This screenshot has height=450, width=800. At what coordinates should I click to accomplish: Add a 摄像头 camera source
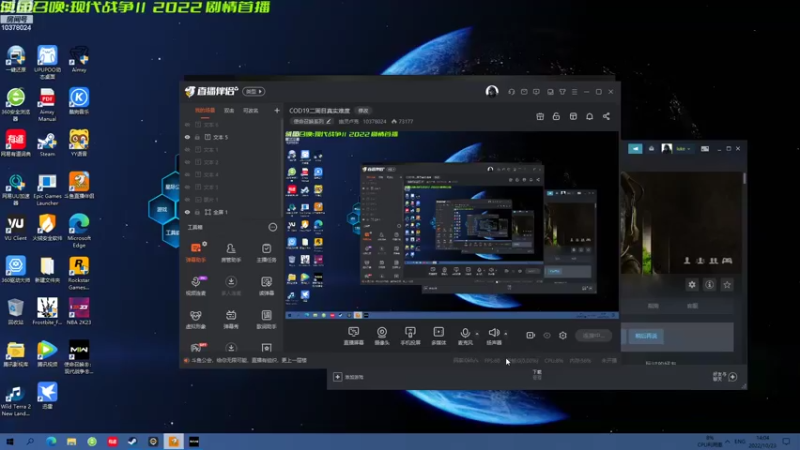[x=382, y=336]
